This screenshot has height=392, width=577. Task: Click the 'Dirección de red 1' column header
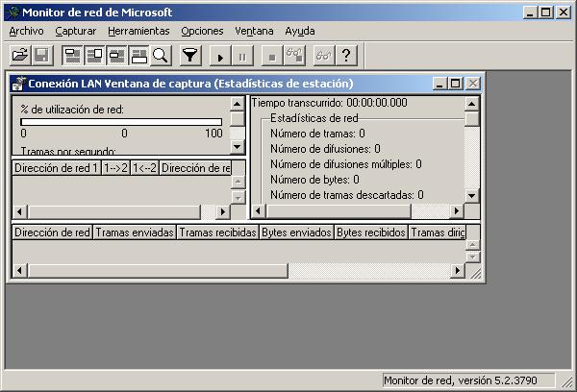click(56, 168)
